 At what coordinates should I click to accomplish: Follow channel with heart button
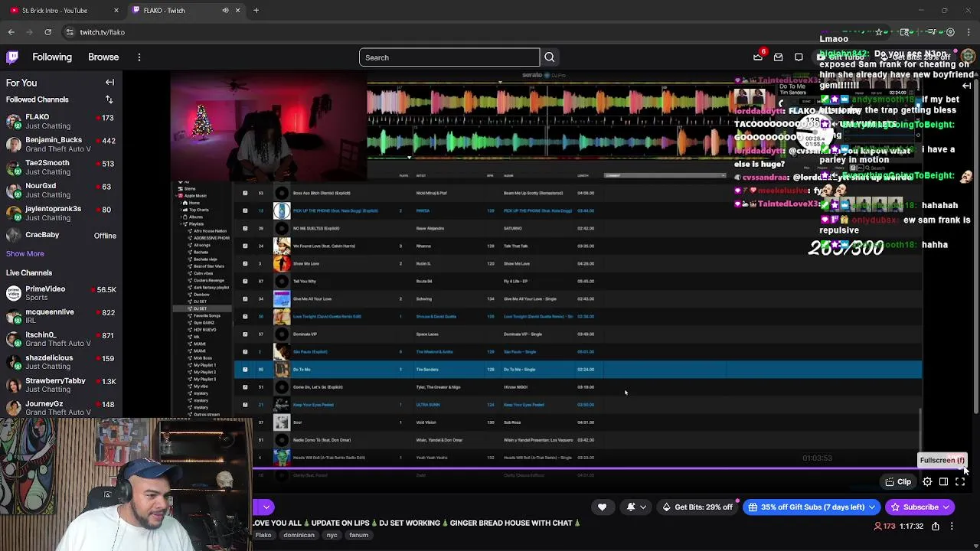point(602,507)
